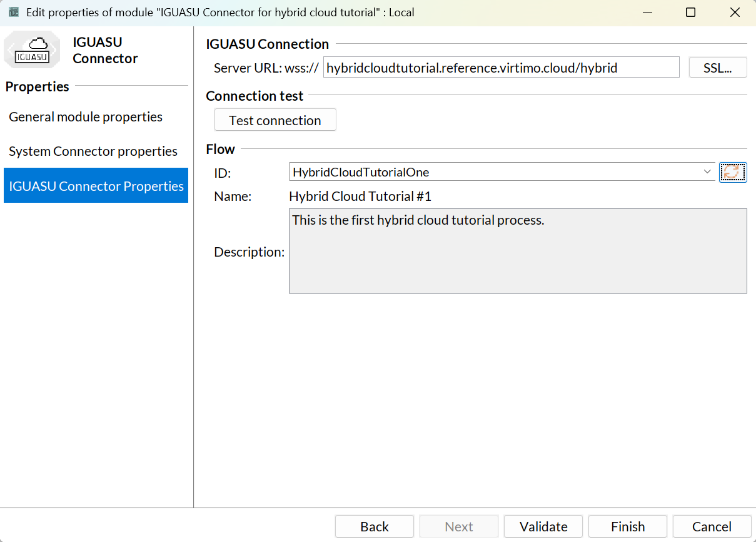This screenshot has width=756, height=542.
Task: Click into the Server URL field
Action: [501, 68]
